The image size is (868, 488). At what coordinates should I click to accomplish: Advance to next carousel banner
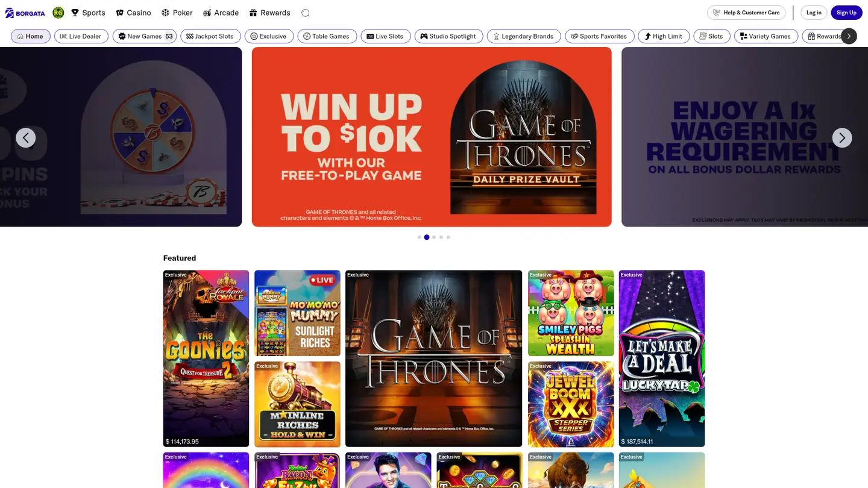tap(842, 138)
